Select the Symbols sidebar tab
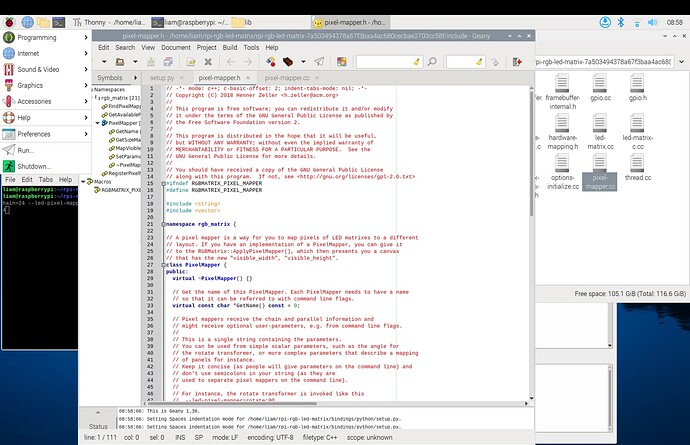 coord(110,78)
